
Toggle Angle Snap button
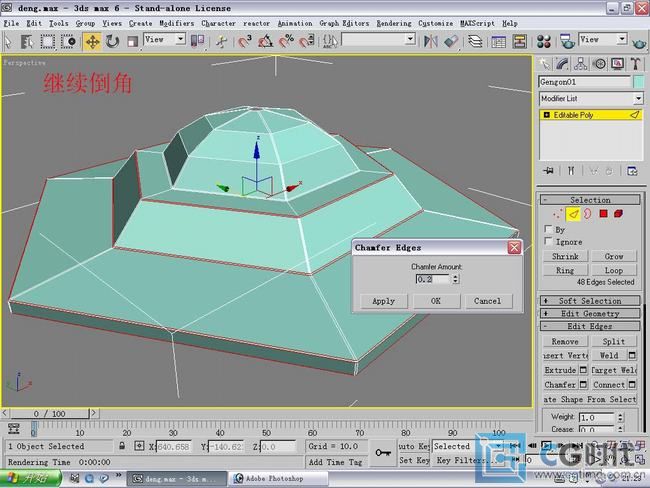(265, 41)
